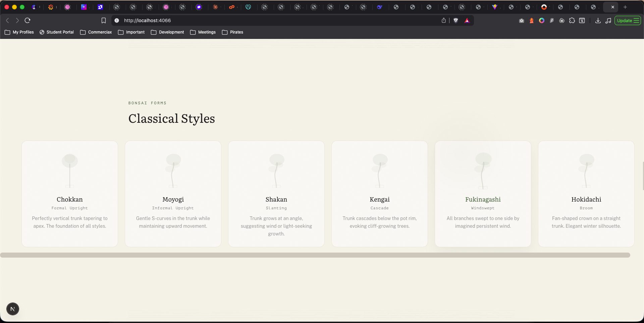Viewport: 644px width, 323px height.
Task: Select the Fukinagashi style card
Action: 483,194
